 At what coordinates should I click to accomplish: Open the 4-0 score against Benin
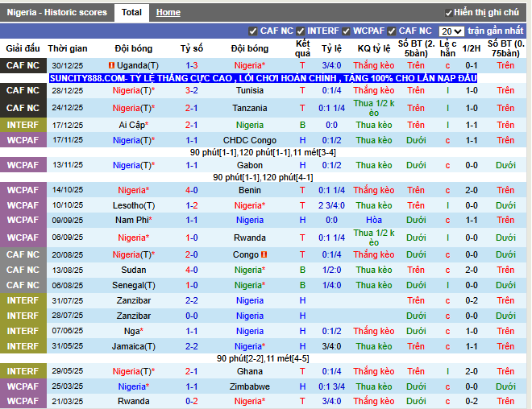pos(192,190)
